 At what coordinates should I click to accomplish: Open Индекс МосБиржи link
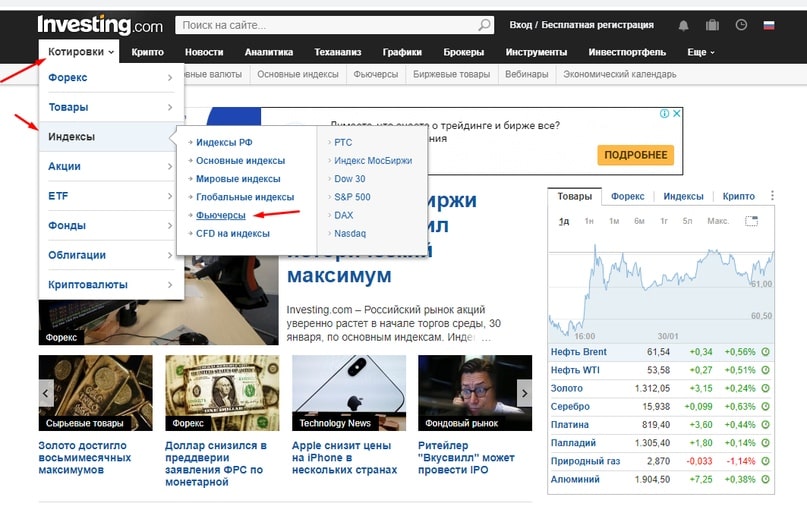373,161
